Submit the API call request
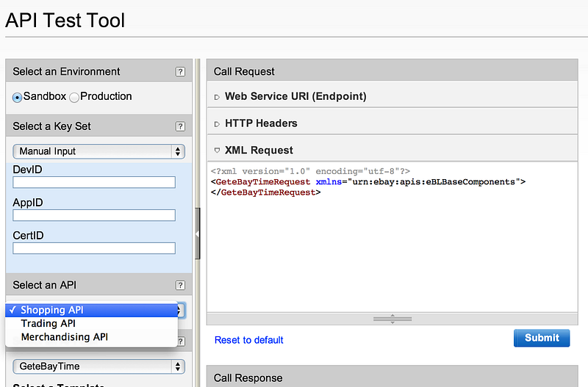Viewport: 588px width, 387px height. [542, 338]
